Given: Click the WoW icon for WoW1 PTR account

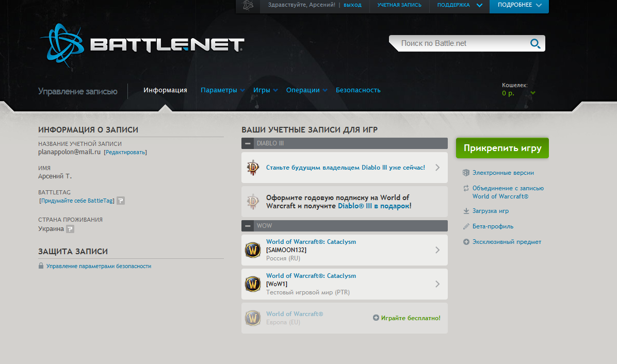Looking at the screenshot, I should pyautogui.click(x=253, y=284).
